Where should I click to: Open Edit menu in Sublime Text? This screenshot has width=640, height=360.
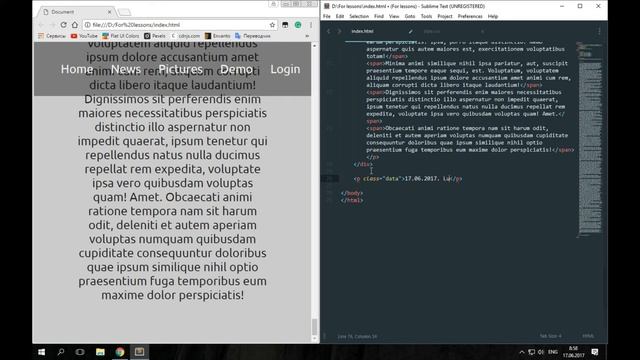pyautogui.click(x=340, y=16)
